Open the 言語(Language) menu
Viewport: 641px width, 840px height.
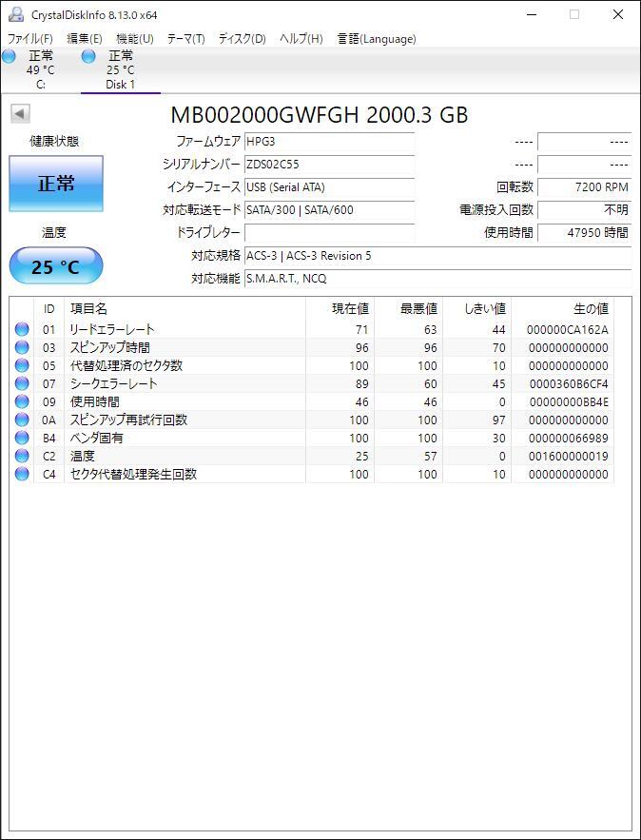377,39
